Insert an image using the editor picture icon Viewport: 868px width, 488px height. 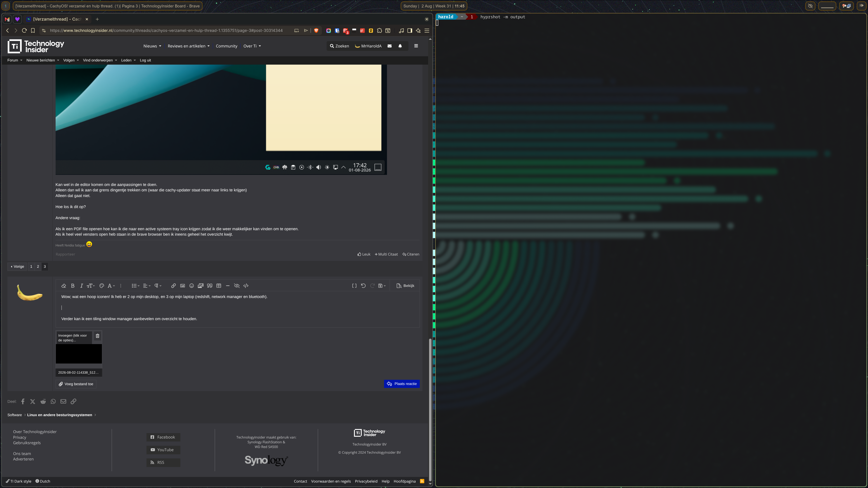183,286
